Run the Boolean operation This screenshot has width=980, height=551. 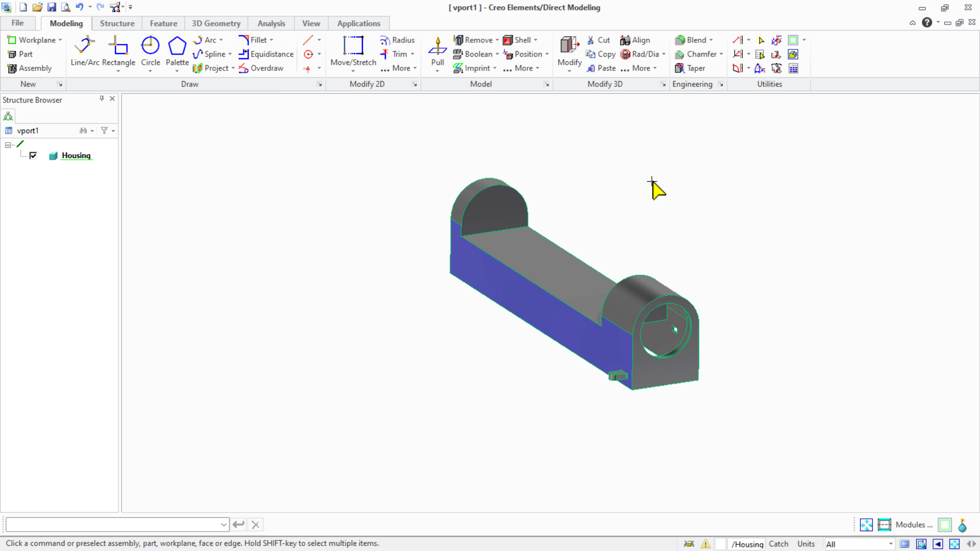point(473,54)
